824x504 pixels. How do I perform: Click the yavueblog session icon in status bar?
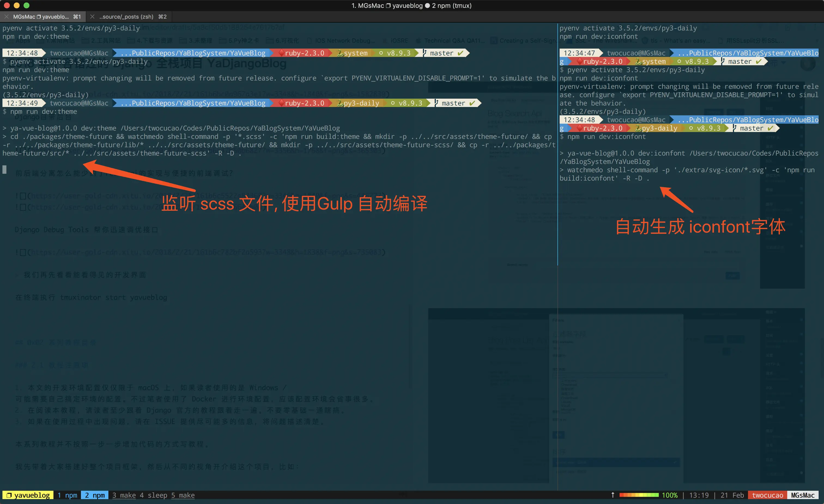click(x=9, y=495)
